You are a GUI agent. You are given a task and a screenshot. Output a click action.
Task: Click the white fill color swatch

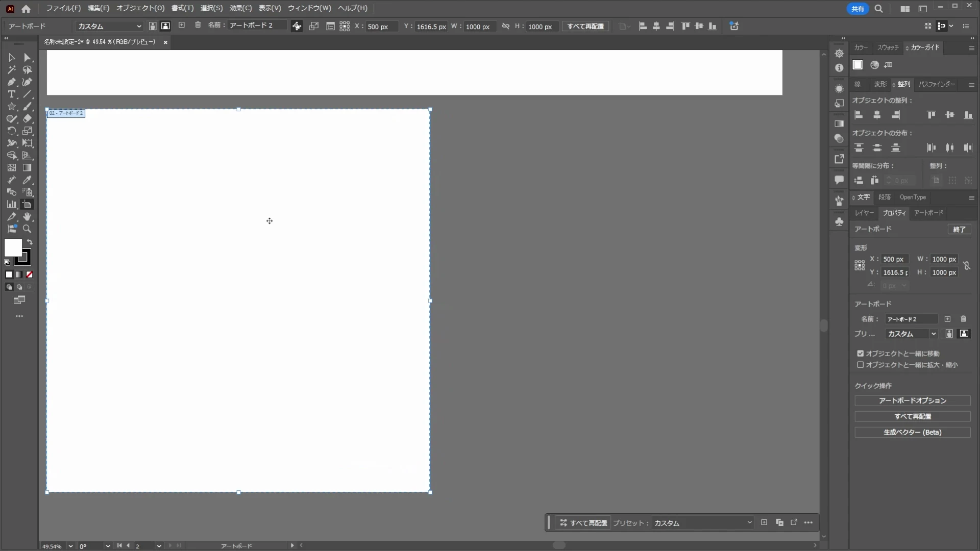click(13, 248)
